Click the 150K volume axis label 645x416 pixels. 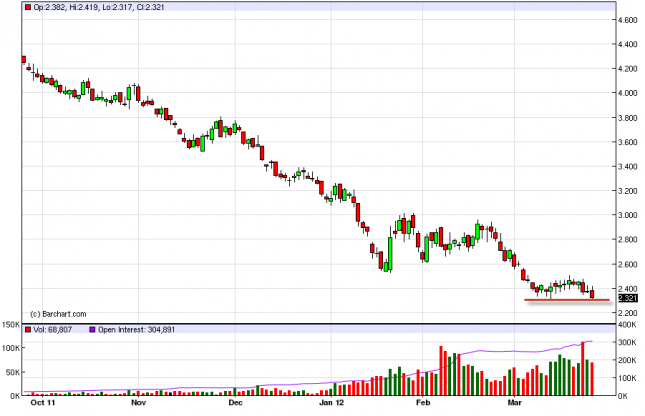pos(11,325)
